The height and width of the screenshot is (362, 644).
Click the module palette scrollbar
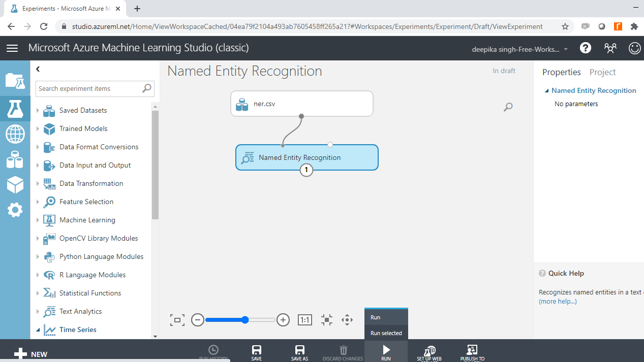[x=155, y=165]
